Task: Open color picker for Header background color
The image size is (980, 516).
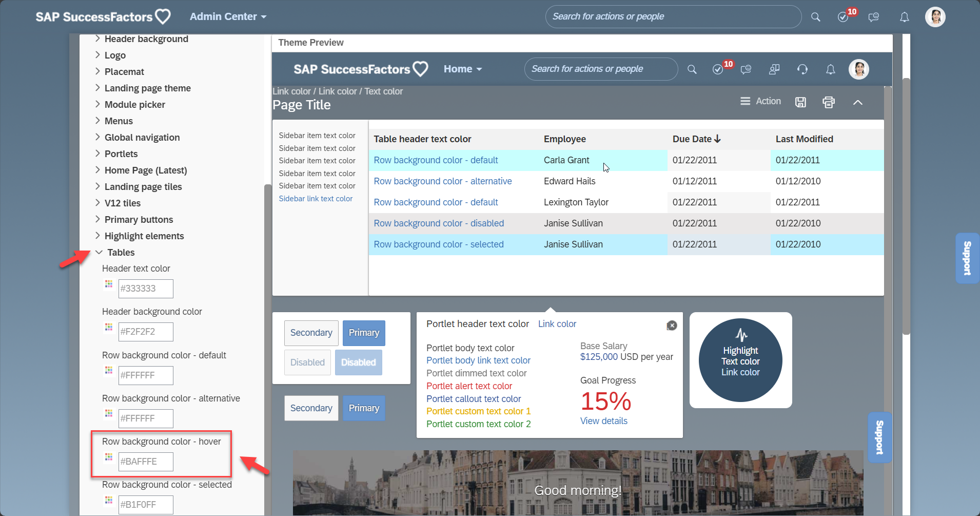Action: tap(109, 327)
